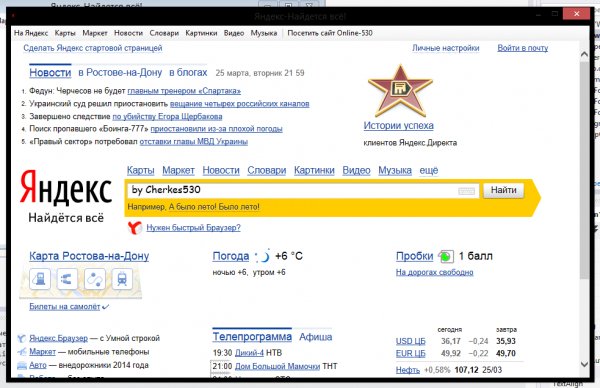Image resolution: width=600 pixels, height=388 pixels.
Task: Click the moon weather icon
Action: tap(263, 256)
